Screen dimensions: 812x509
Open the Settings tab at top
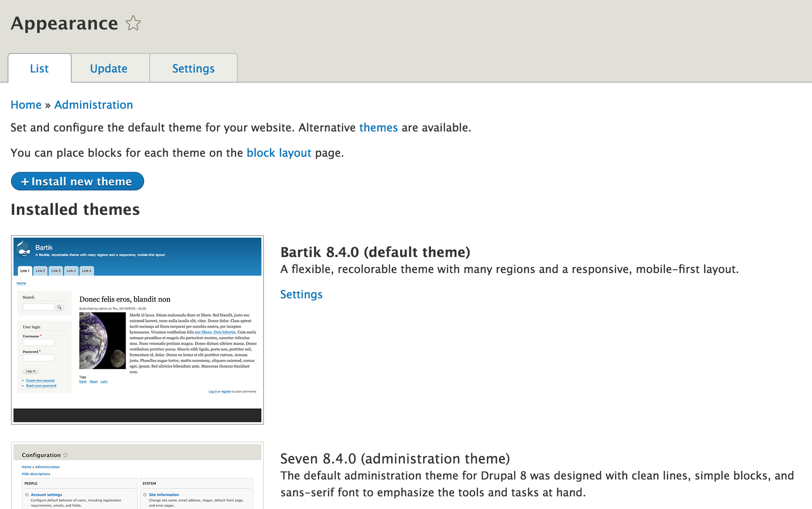point(194,68)
